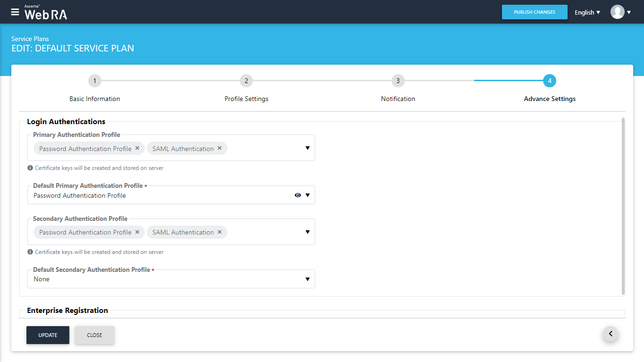The height and width of the screenshot is (362, 644).
Task: Click the Update button
Action: [x=48, y=335]
